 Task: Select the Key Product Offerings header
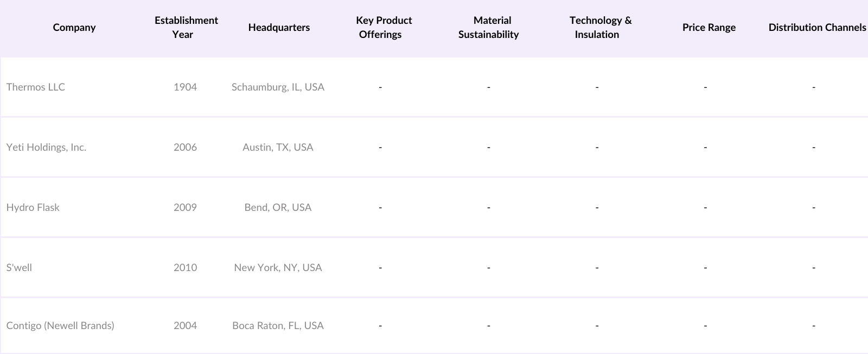pos(384,28)
